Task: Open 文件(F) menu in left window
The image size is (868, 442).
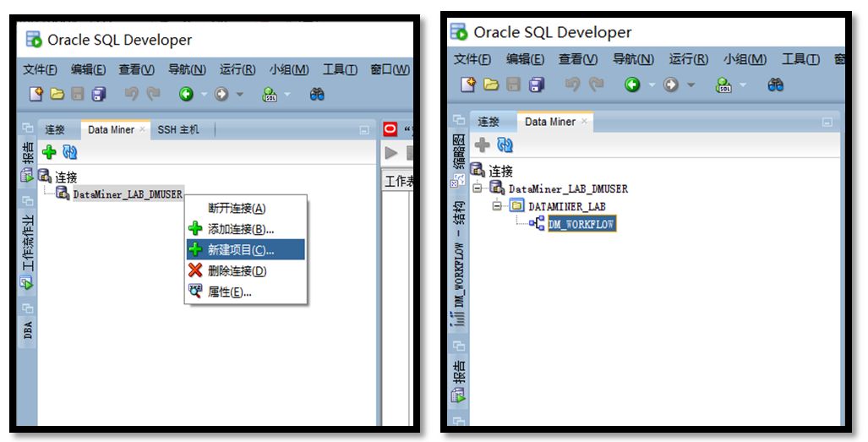Action: (x=40, y=69)
